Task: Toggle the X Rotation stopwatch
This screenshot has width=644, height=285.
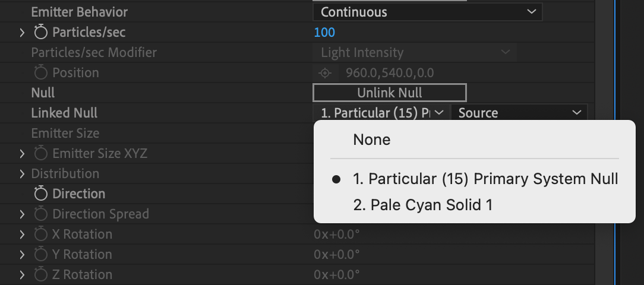Action: 40,234
